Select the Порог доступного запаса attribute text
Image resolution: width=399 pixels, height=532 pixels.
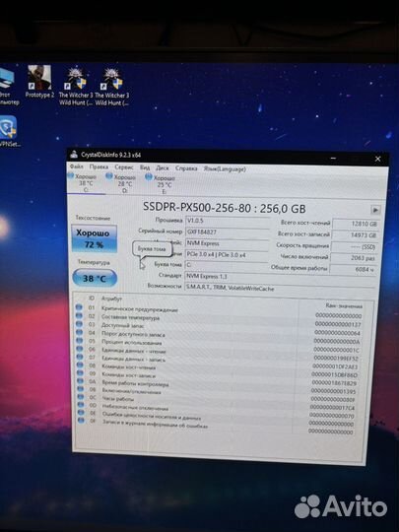tap(133, 334)
